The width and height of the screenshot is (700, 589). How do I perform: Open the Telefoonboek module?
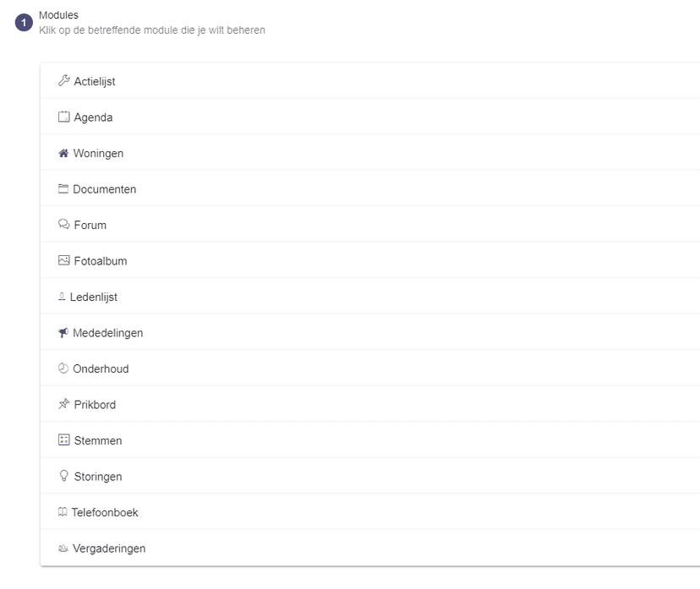(106, 512)
